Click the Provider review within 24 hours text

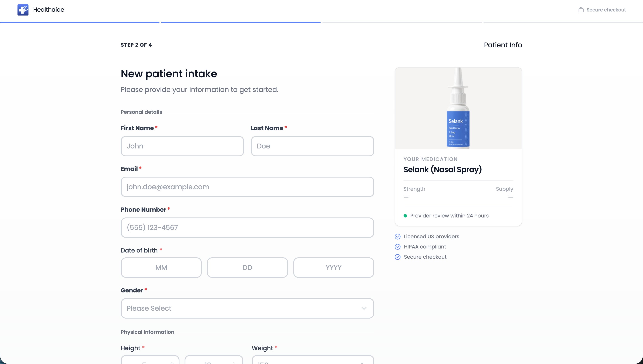[449, 216]
